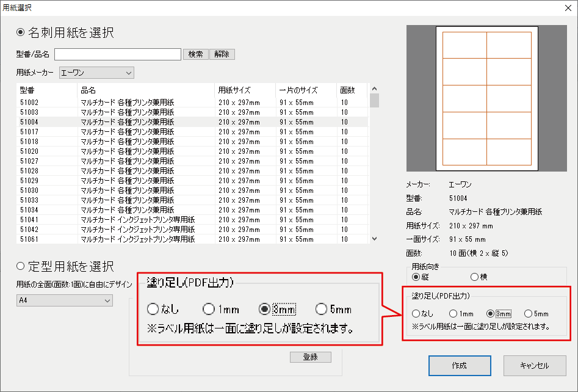
Task: Sort by the 品名 column header
Action: pos(146,90)
